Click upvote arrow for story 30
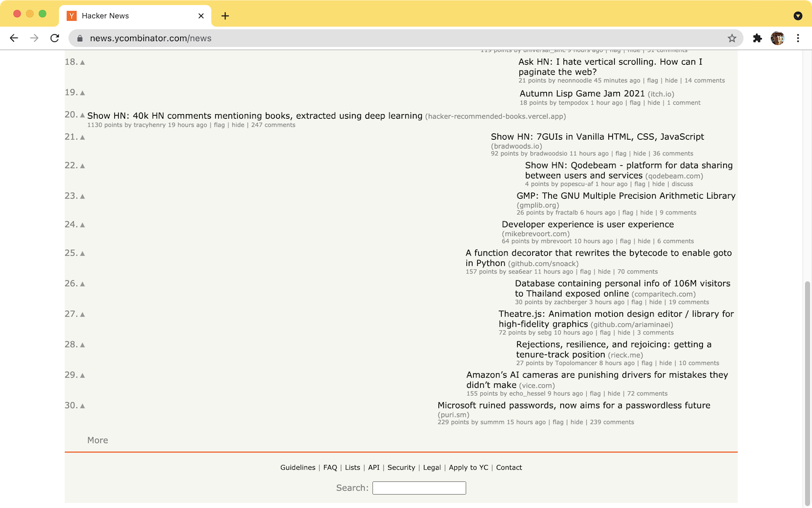The image size is (812, 508). point(82,406)
